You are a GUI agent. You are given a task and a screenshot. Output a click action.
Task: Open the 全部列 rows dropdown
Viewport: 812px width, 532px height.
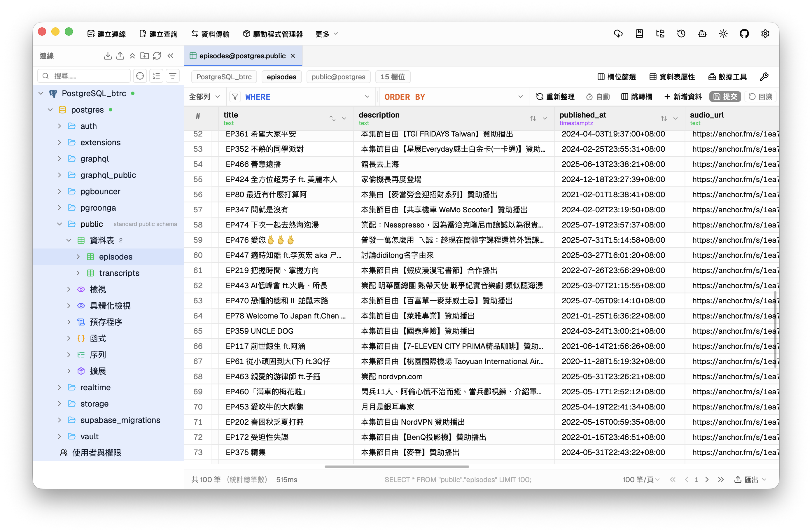tap(204, 97)
